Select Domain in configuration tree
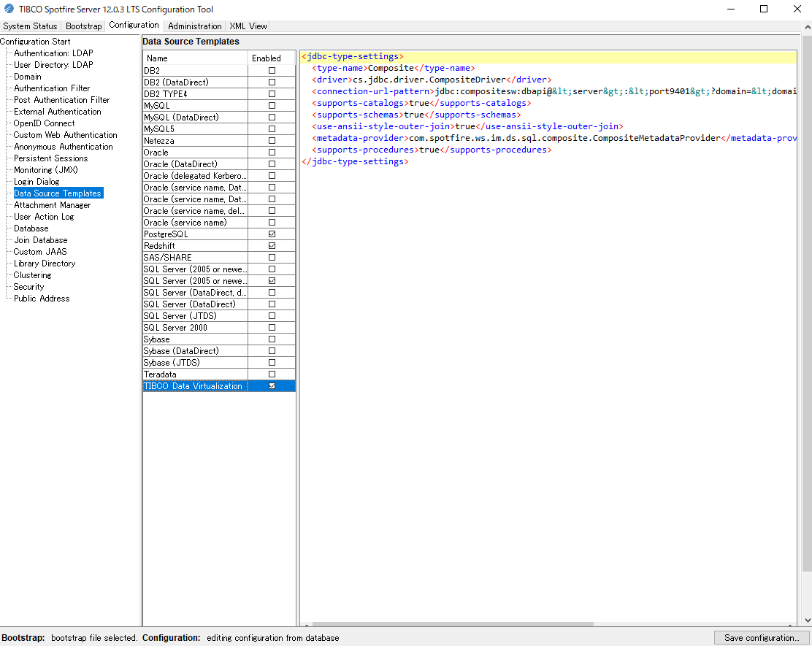812x646 pixels. pos(28,77)
